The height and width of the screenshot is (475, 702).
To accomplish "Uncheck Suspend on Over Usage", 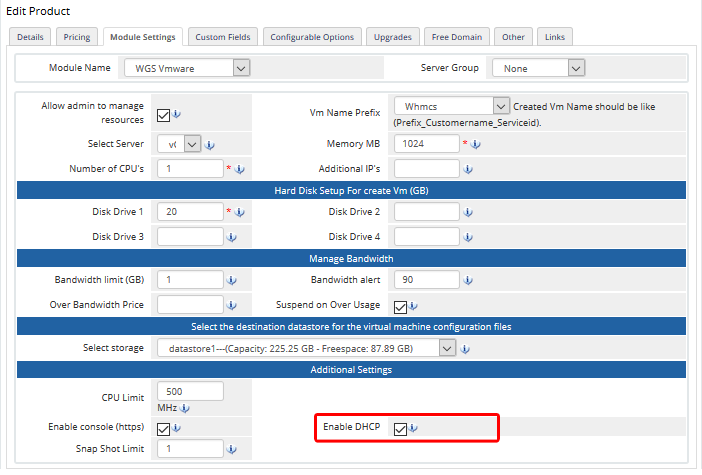I will (x=401, y=306).
